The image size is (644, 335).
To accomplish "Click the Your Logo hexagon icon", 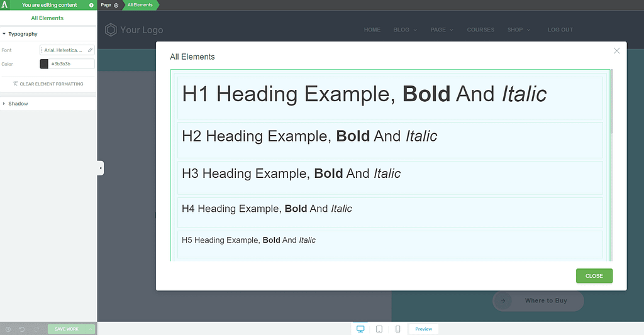I will coord(111,30).
